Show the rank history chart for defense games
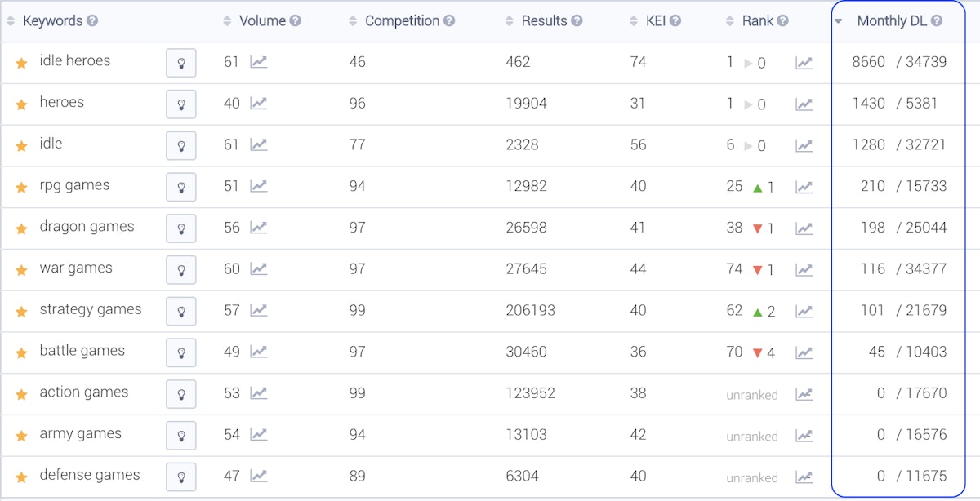Image resolution: width=980 pixels, height=501 pixels. pyautogui.click(x=804, y=477)
